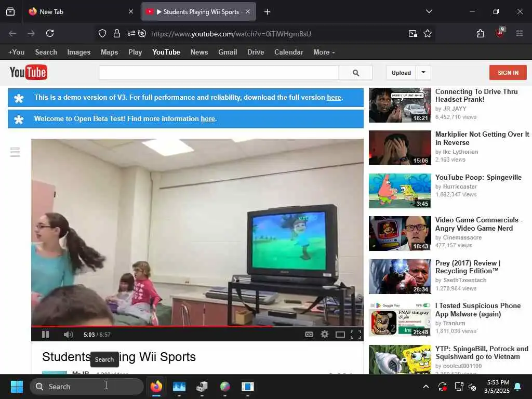Open the Cinemassacre channel link

pyautogui.click(x=462, y=237)
